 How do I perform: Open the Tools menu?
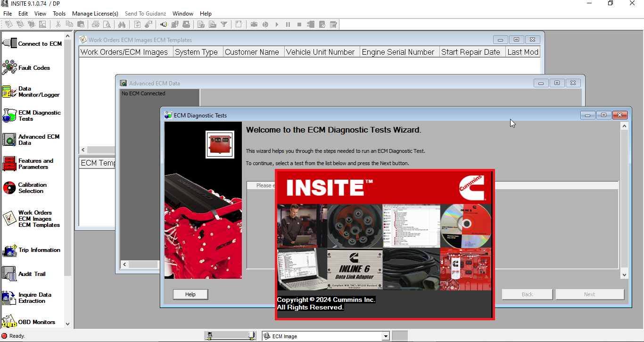pos(59,14)
